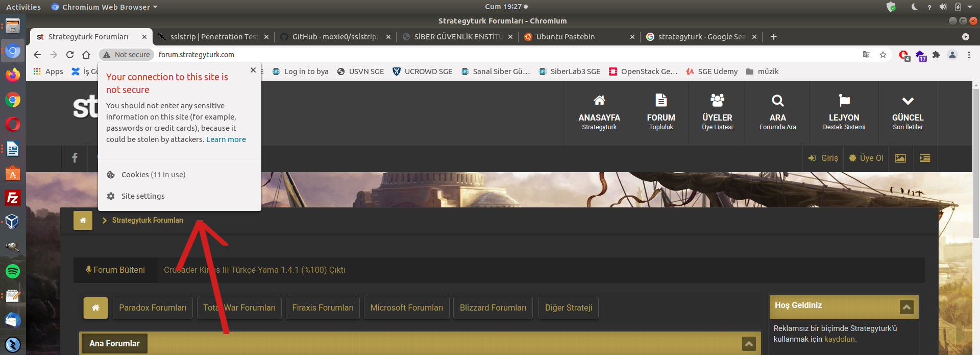980x355 pixels.
Task: Open the Blizzard Forumları category
Action: (x=493, y=308)
